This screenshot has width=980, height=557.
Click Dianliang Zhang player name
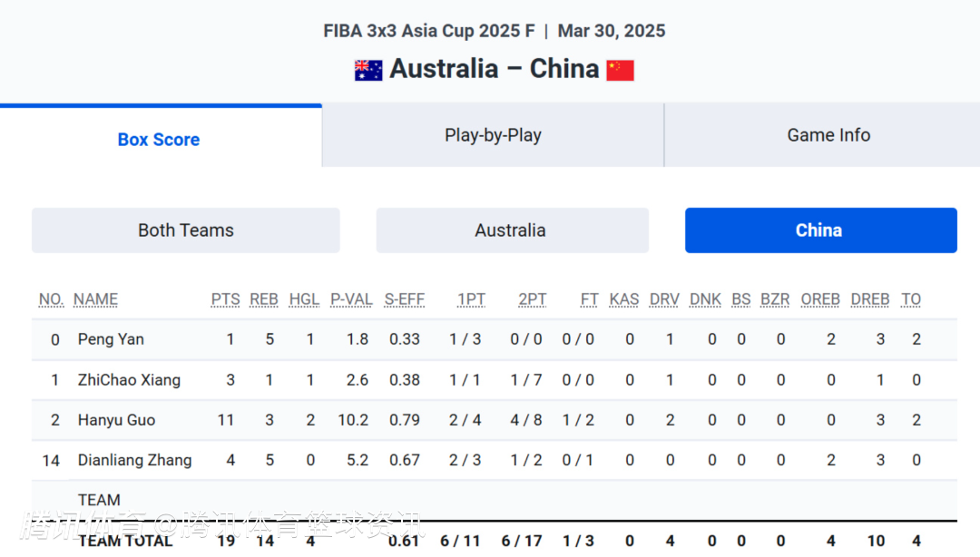[134, 460]
